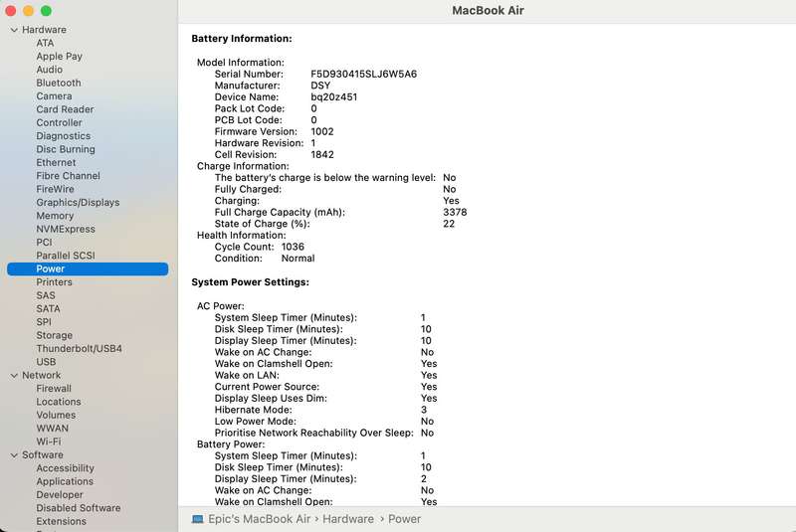
Task: Select WWAN in the sidebar
Action: [x=53, y=428]
